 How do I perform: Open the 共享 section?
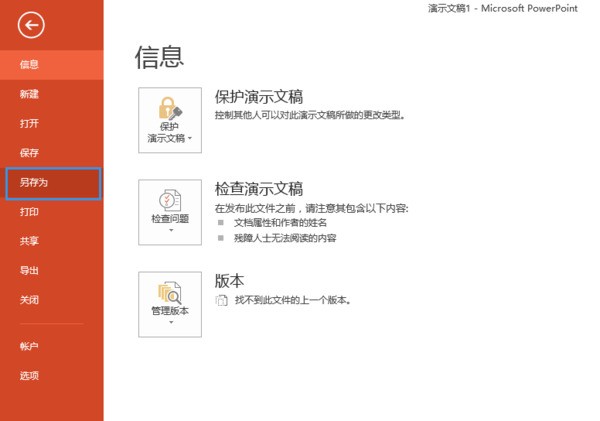(x=30, y=241)
